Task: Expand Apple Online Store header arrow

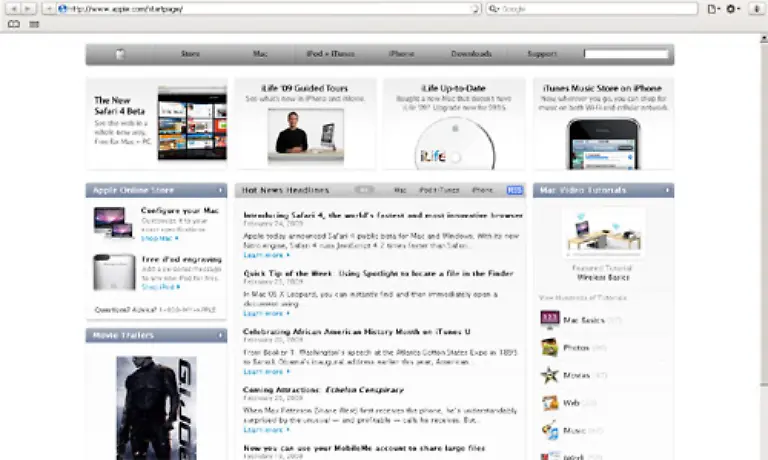Action: coord(220,190)
